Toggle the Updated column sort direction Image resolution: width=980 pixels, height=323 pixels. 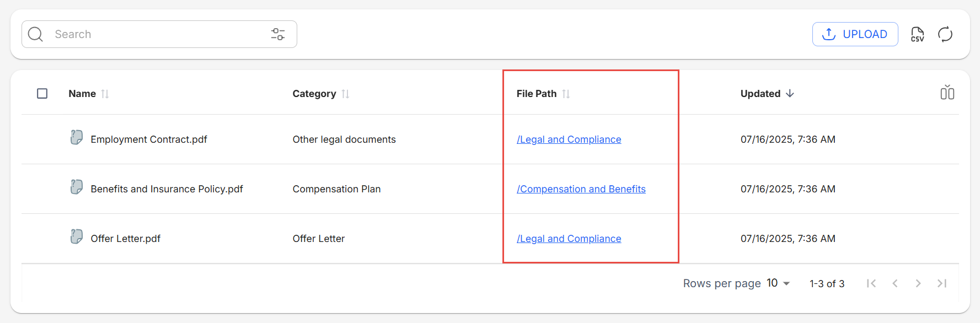pos(790,94)
